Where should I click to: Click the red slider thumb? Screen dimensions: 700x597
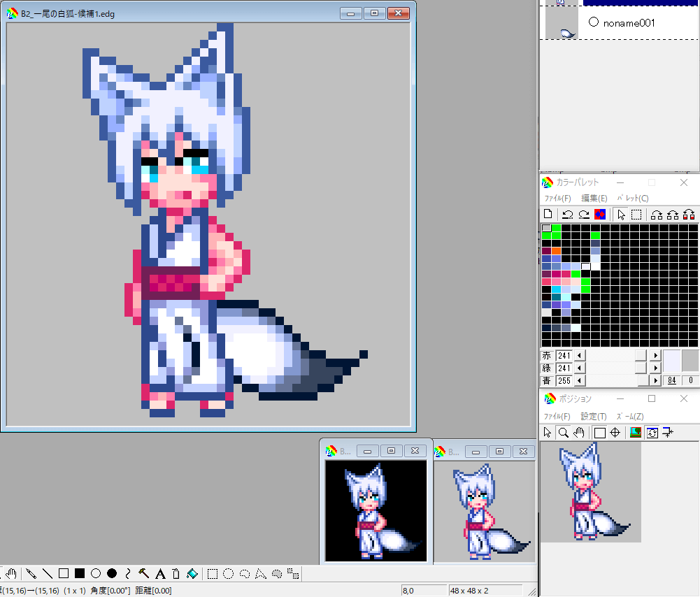(x=641, y=356)
